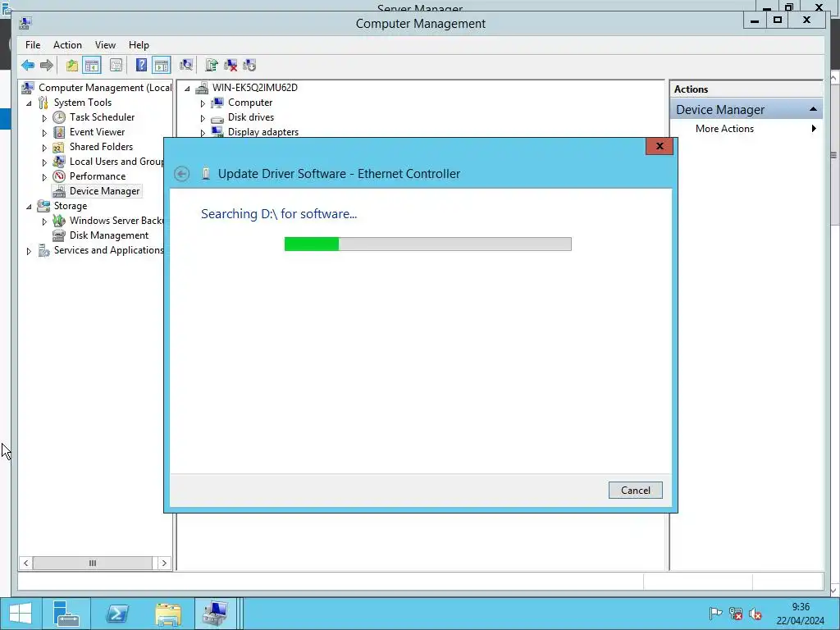Select Task Scheduler in the tree
This screenshot has width=840, height=630.
click(102, 116)
